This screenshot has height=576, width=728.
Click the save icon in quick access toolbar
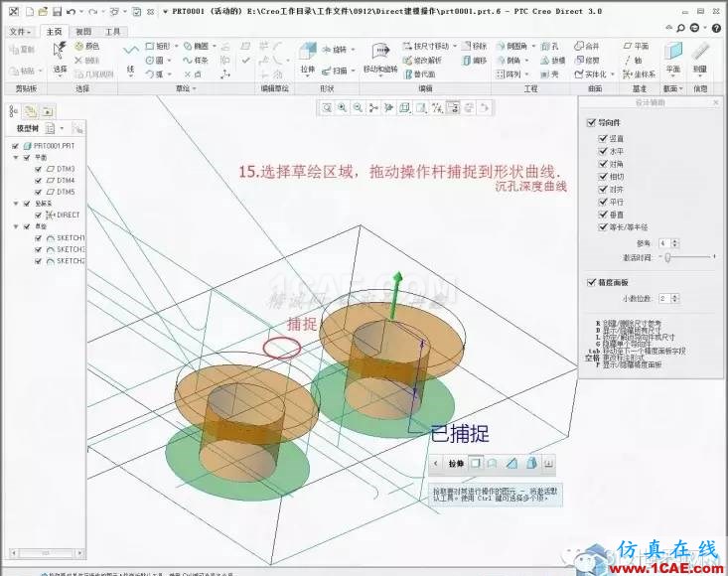tap(57, 11)
